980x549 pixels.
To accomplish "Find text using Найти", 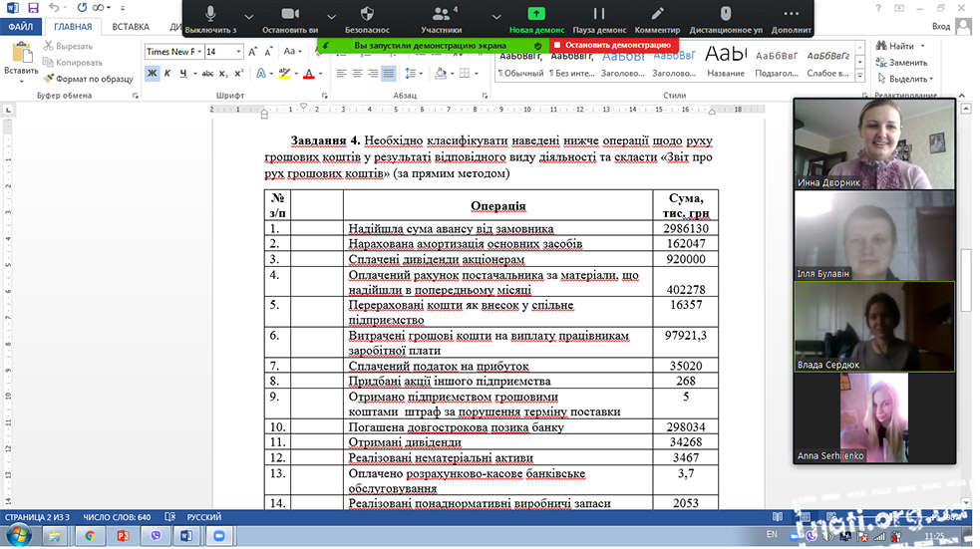I will pyautogui.click(x=897, y=46).
